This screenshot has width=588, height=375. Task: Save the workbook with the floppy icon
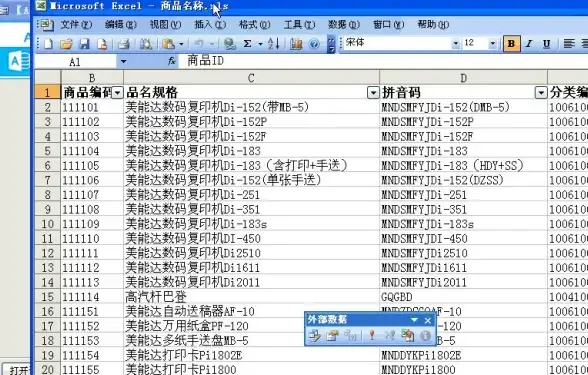pyautogui.click(x=84, y=44)
